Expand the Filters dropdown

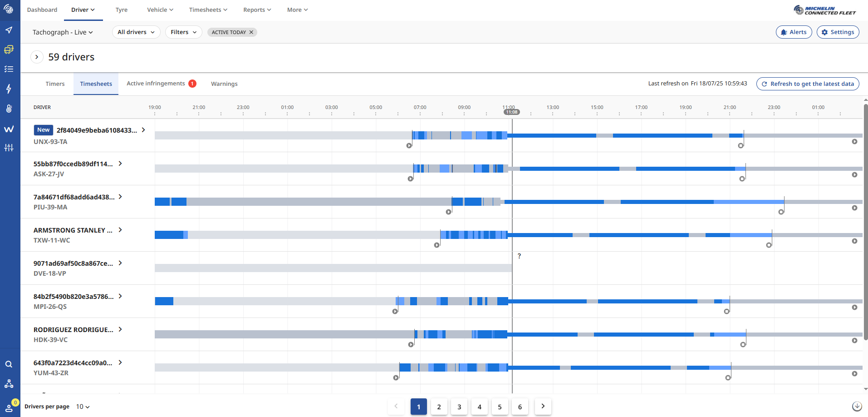(x=183, y=32)
